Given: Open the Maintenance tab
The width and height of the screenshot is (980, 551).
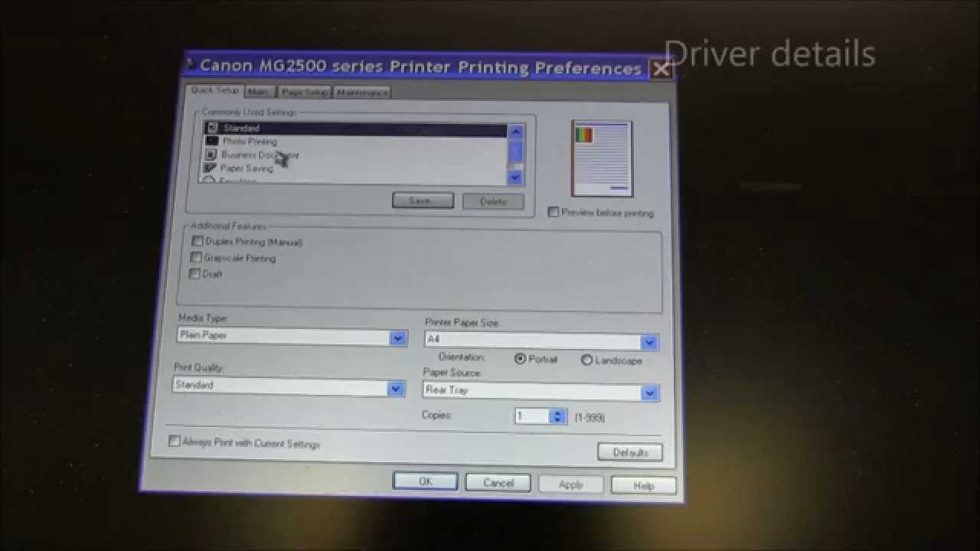Looking at the screenshot, I should pos(362,93).
